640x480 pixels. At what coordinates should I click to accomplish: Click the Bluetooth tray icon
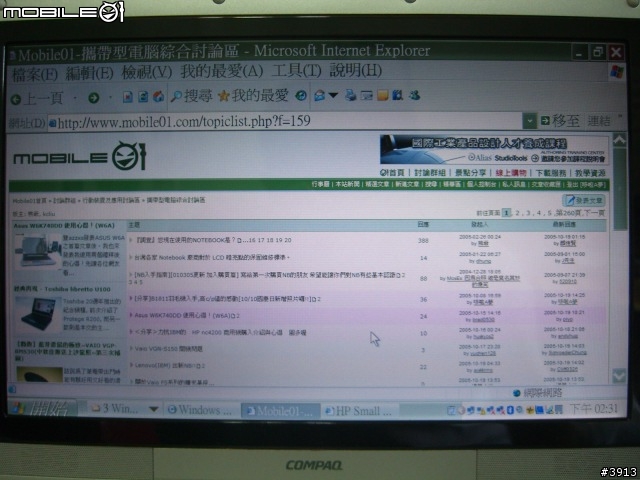[510, 409]
